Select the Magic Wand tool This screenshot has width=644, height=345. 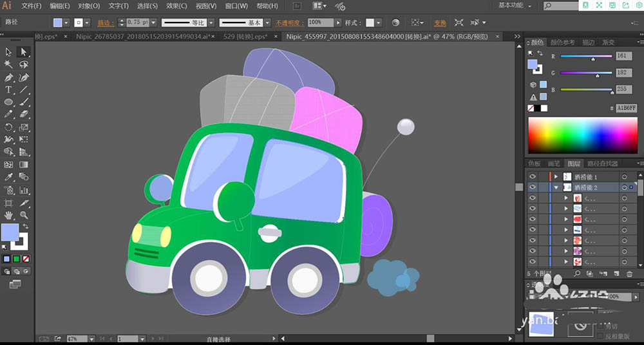point(8,64)
